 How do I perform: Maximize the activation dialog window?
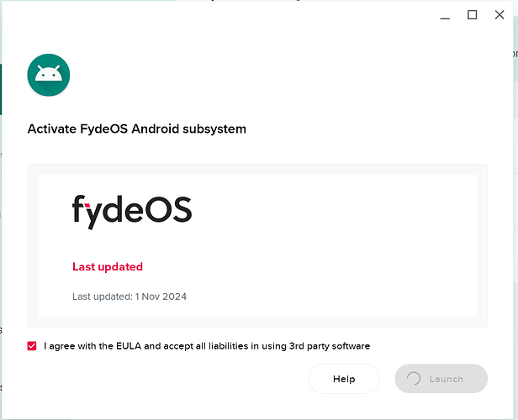click(x=473, y=14)
